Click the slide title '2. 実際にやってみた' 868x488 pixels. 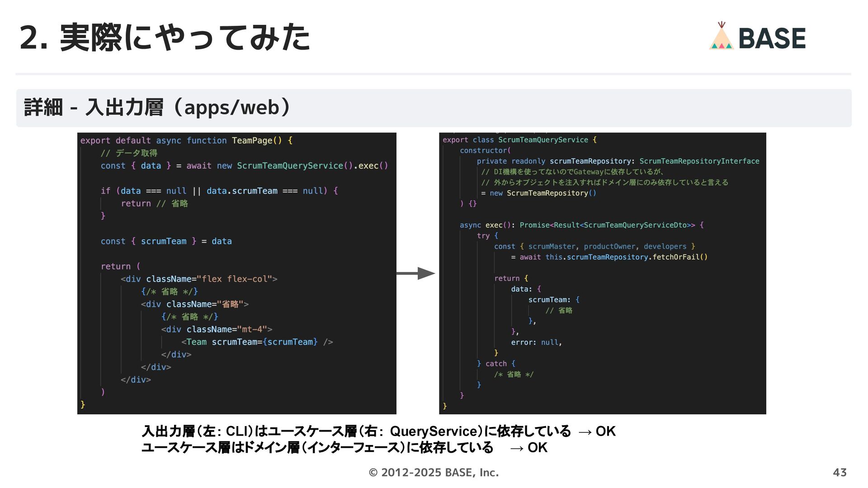click(x=165, y=37)
